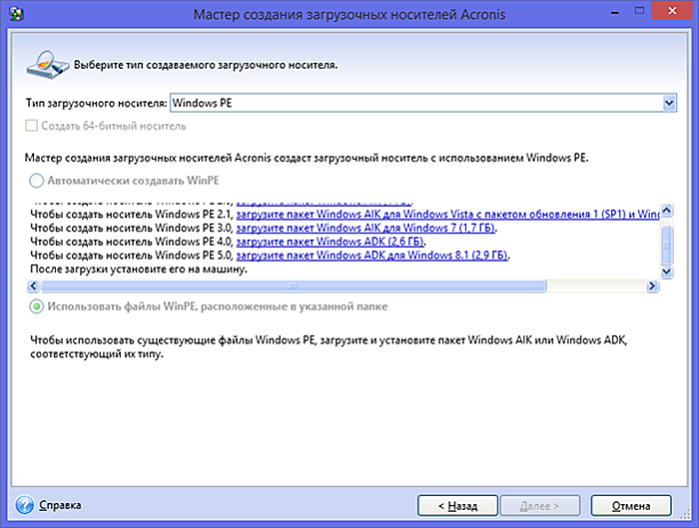Select 'Использовать файлы WinPE' radio option
This screenshot has height=528, width=699.
point(37,306)
